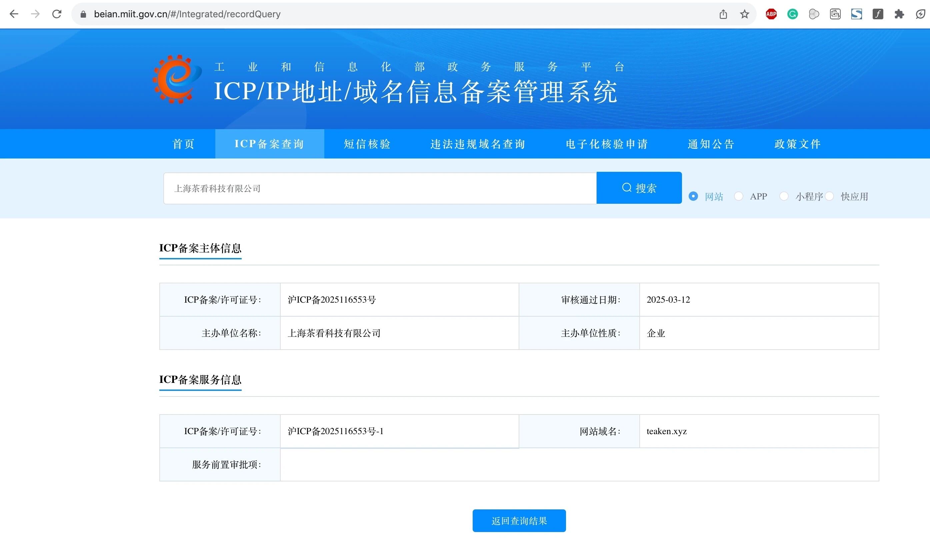
Task: Switch to the 短信核验 tab
Action: (367, 144)
